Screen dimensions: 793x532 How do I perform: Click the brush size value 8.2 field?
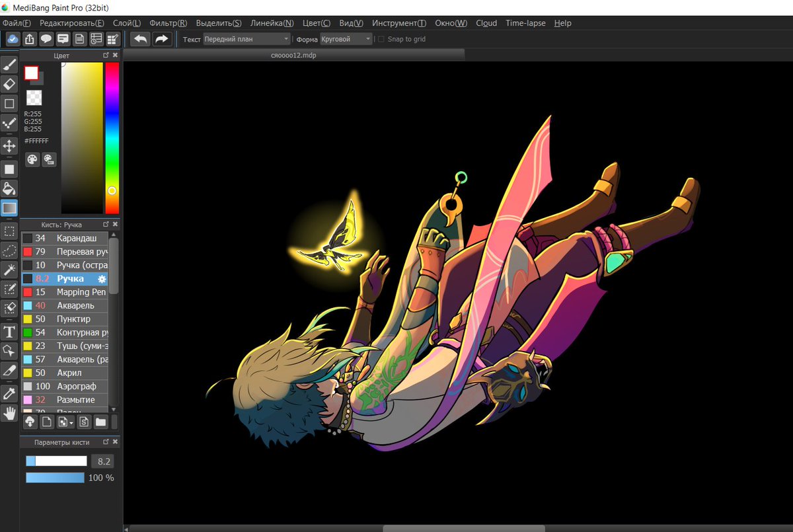pyautogui.click(x=103, y=461)
